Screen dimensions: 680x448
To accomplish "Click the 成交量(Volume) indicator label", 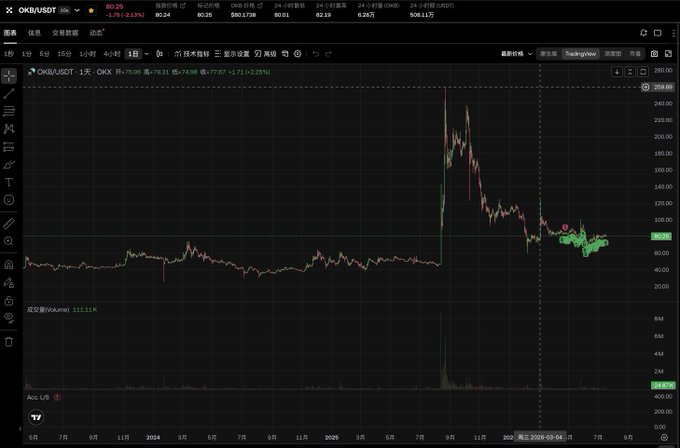I will pyautogui.click(x=48, y=310).
